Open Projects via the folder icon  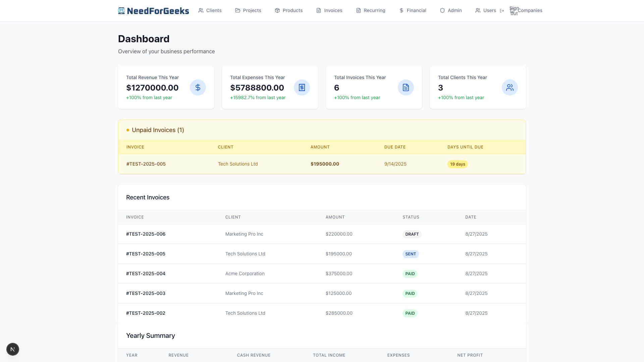click(237, 10)
